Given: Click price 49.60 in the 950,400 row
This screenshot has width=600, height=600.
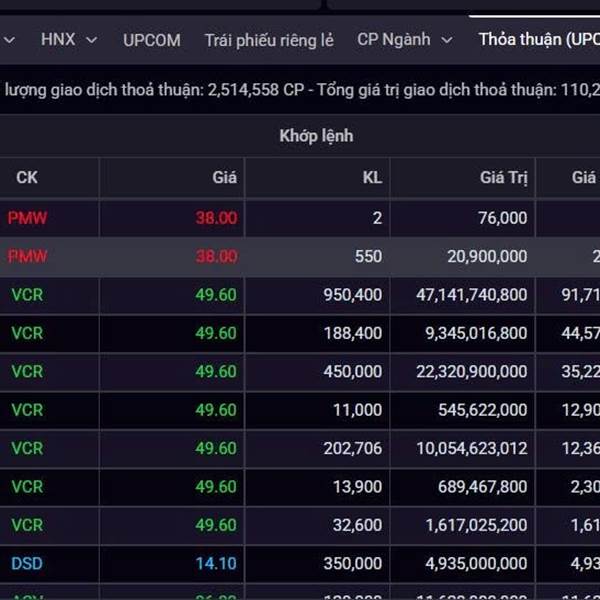Looking at the screenshot, I should click(216, 295).
